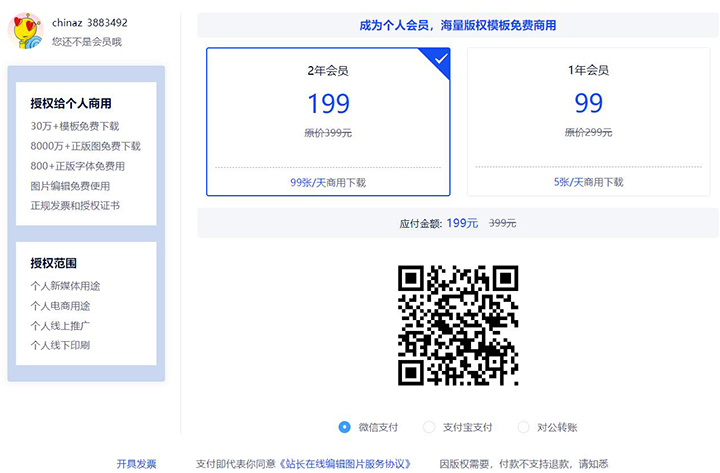Click the payment QR code
Screen dimensions: 720x473
click(458, 325)
